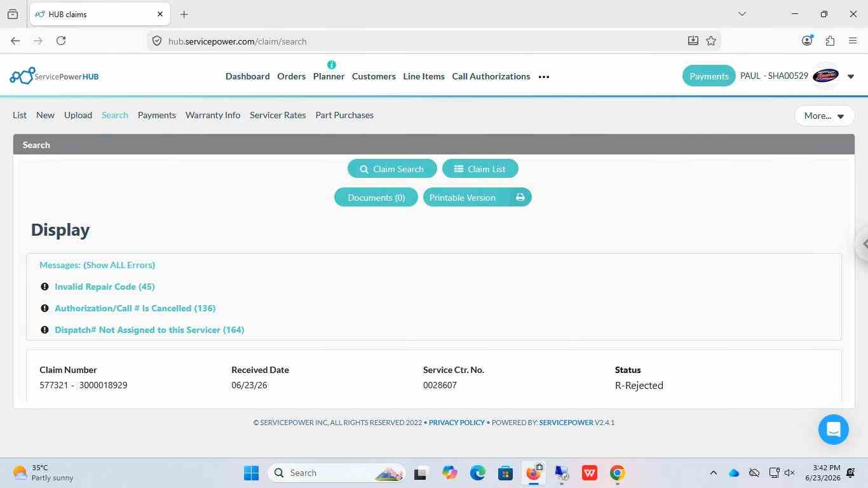
Task: Click the Claim List button
Action: (480, 169)
